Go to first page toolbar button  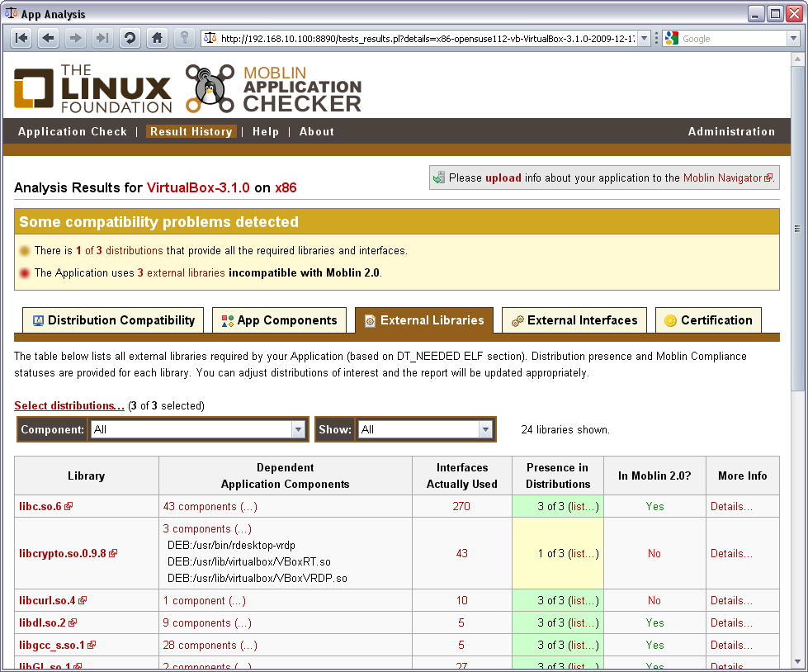click(21, 38)
